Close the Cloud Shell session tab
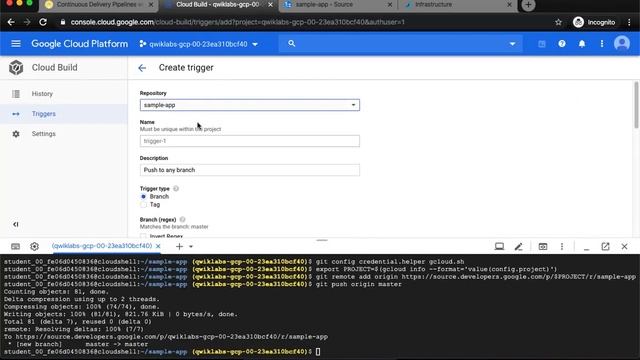This screenshot has height=360, width=640. point(158,246)
